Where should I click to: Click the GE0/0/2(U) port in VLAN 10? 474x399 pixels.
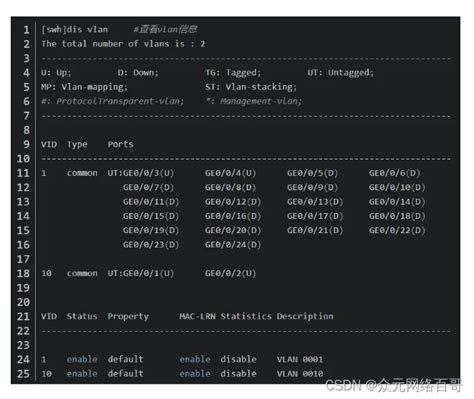(230, 273)
